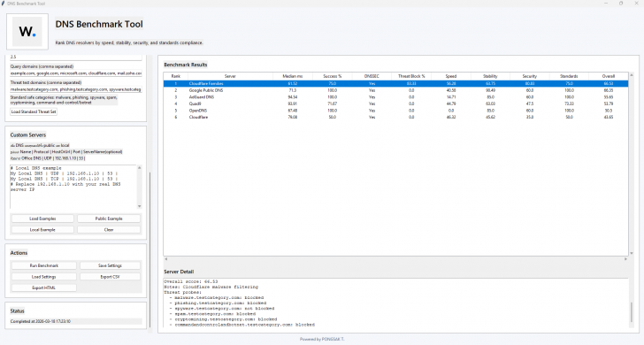Click the Local Example button
Screen dimensions: 644x345
[42, 230]
